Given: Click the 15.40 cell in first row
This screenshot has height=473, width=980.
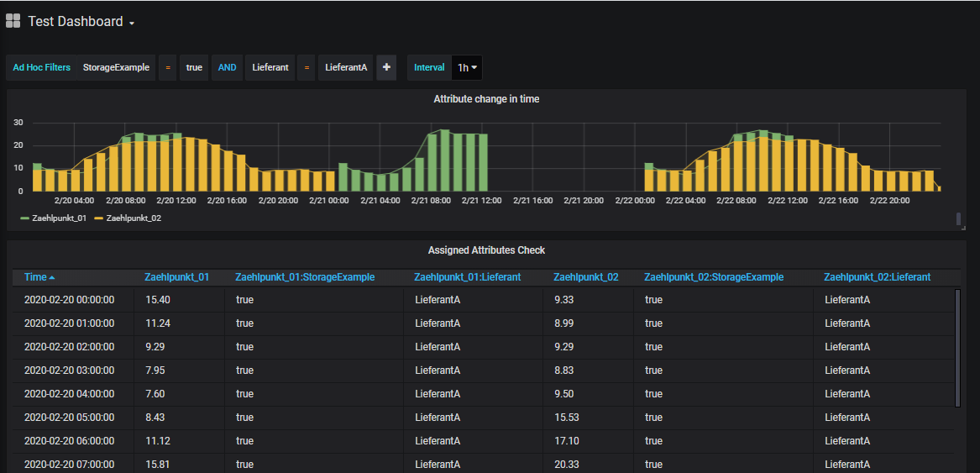Looking at the screenshot, I should click(x=158, y=300).
